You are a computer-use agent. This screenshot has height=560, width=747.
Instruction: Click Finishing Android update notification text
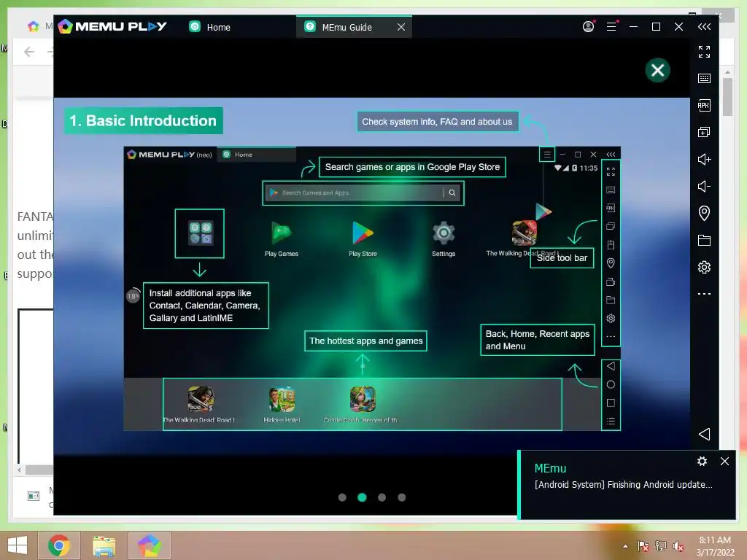pos(624,484)
